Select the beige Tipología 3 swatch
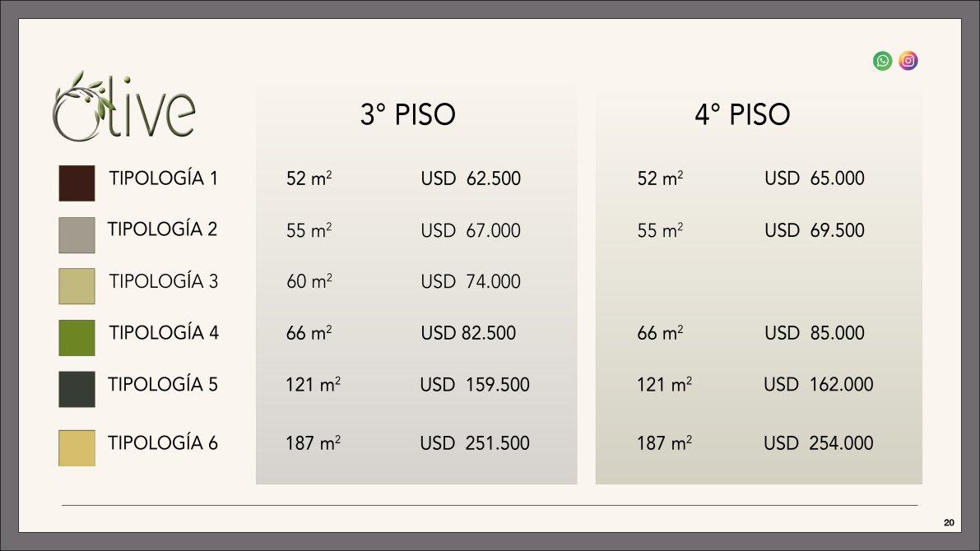 (x=77, y=286)
